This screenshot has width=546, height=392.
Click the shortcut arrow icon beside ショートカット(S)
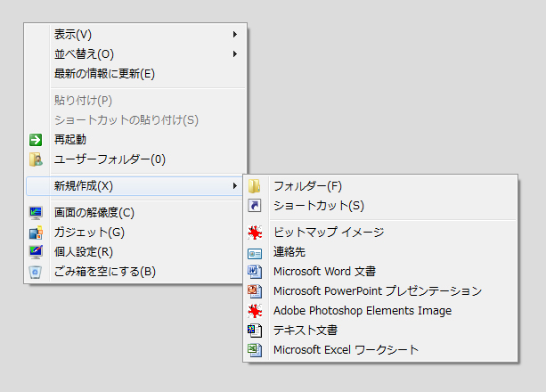point(255,206)
